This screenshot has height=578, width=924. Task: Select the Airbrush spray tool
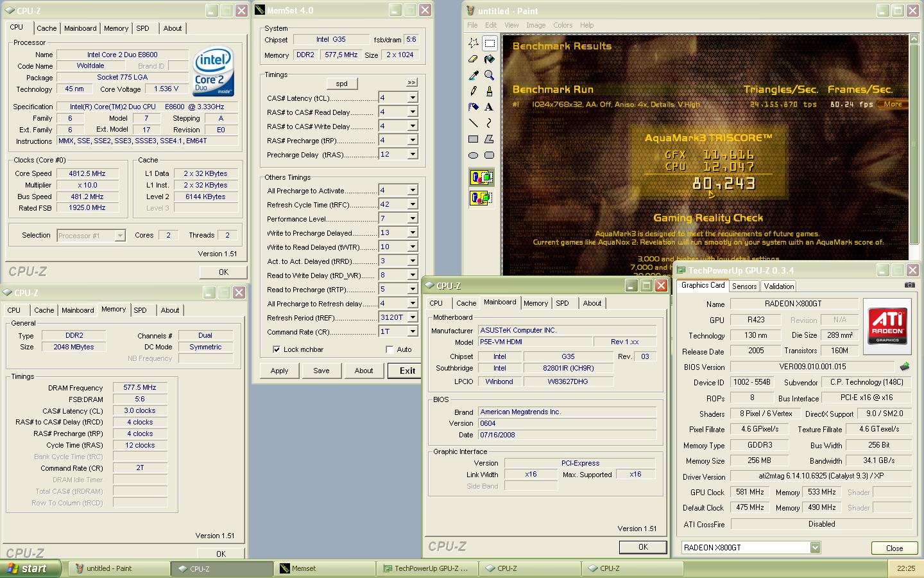pos(474,107)
